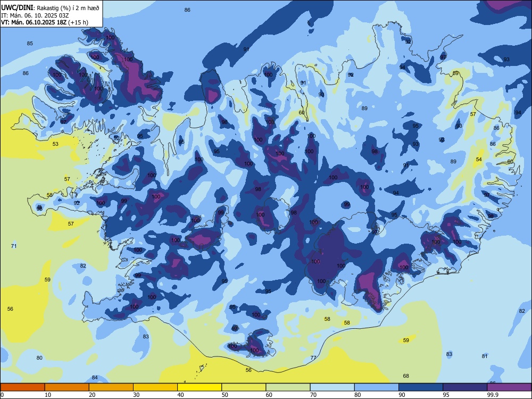Image resolution: width=532 pixels, height=399 pixels.
Task: Click the legend tick label '40'
Action: [x=180, y=395]
